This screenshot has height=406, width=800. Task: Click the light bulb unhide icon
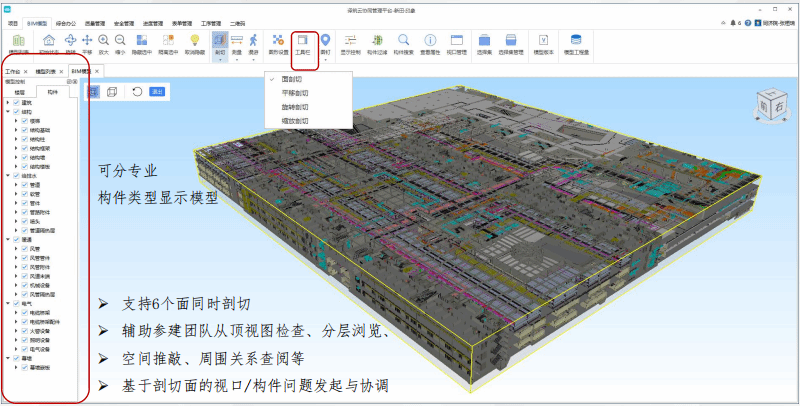[194, 40]
